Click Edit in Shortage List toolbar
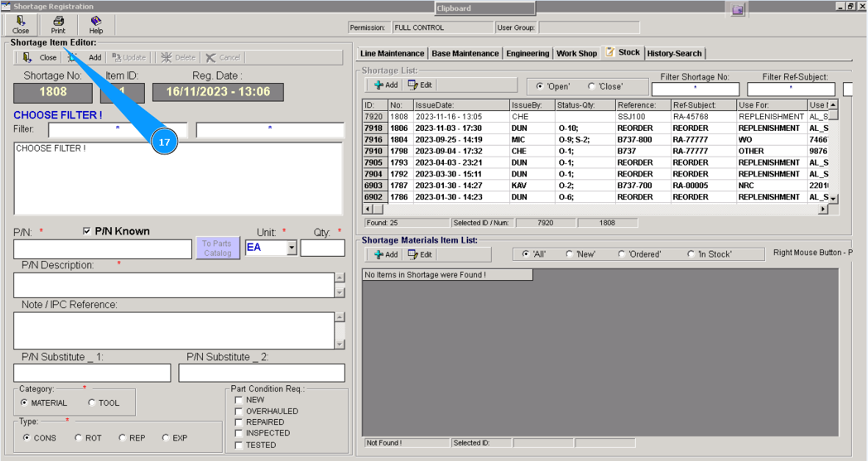Image resolution: width=868 pixels, height=461 pixels. tap(420, 85)
